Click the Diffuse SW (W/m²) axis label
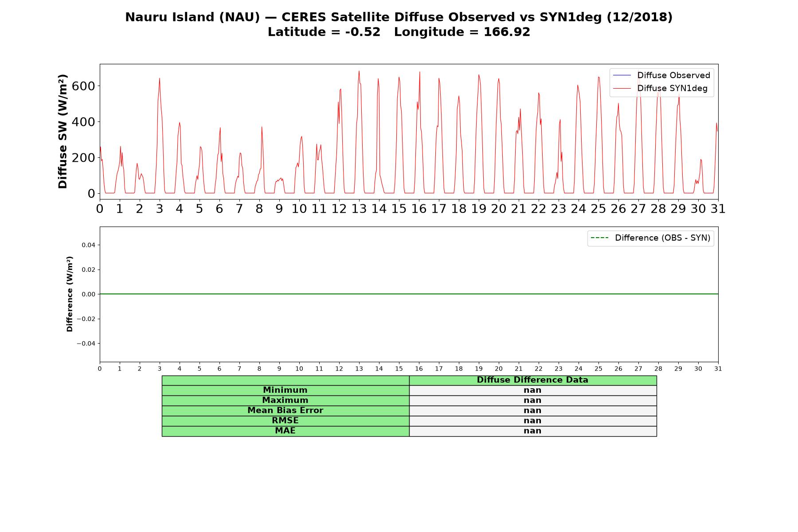 pyautogui.click(x=63, y=132)
